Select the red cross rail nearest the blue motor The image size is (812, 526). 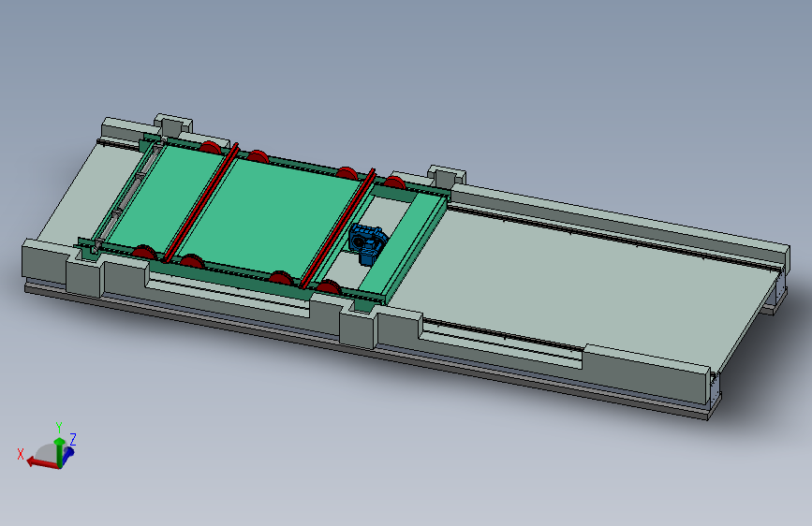pos(338,226)
